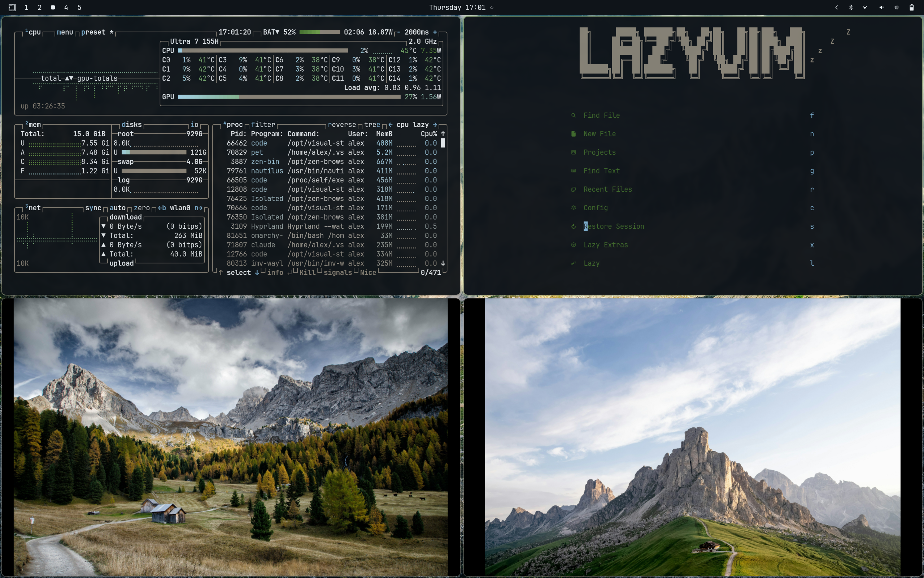Click the Cpu% column header
Viewport: 924px width, 578px height.
[x=429, y=134]
